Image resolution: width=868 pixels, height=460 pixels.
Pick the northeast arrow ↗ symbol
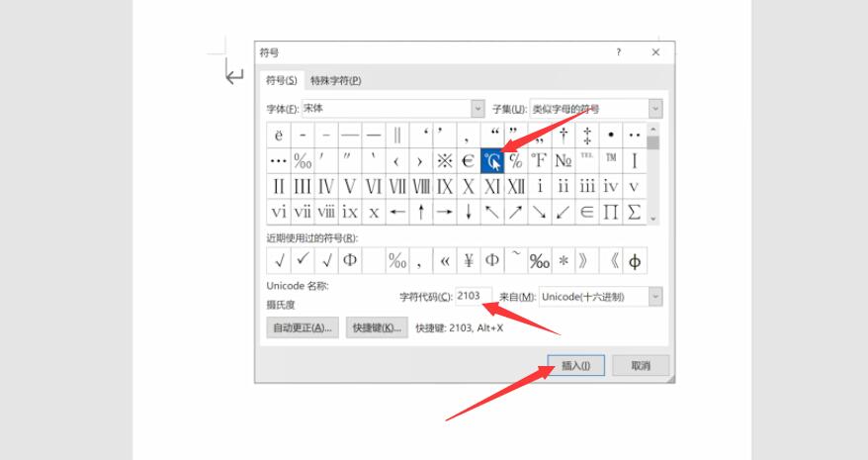[x=516, y=212]
